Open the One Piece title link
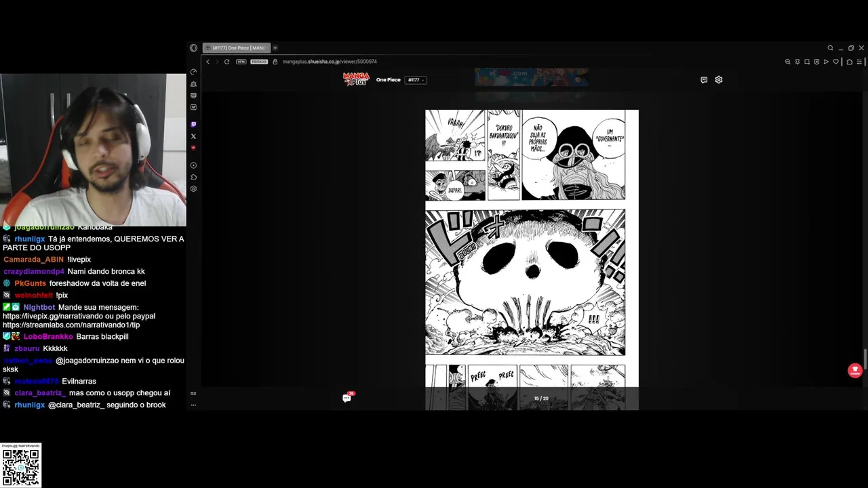The image size is (868, 488). [389, 80]
